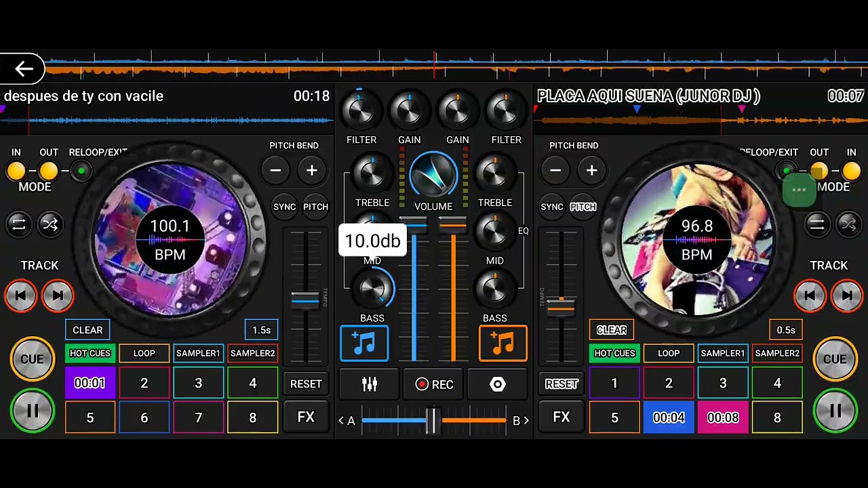Start recording with REC button
The width and height of the screenshot is (868, 488).
434,384
